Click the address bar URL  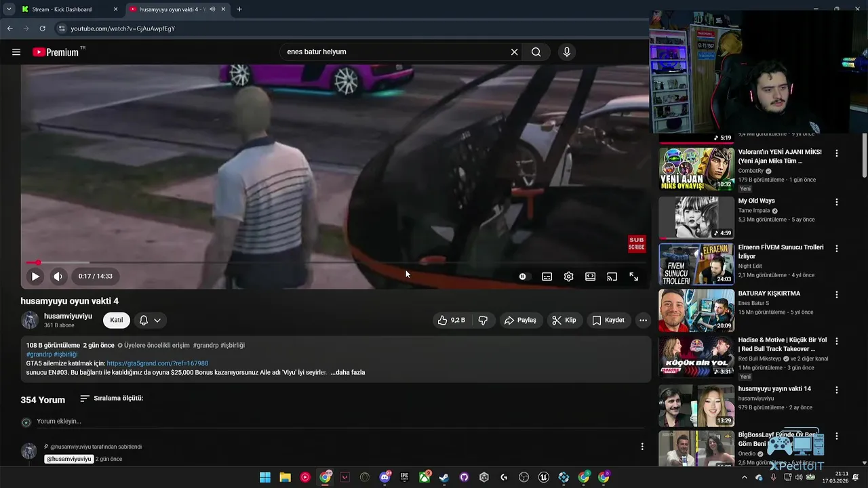coord(123,28)
